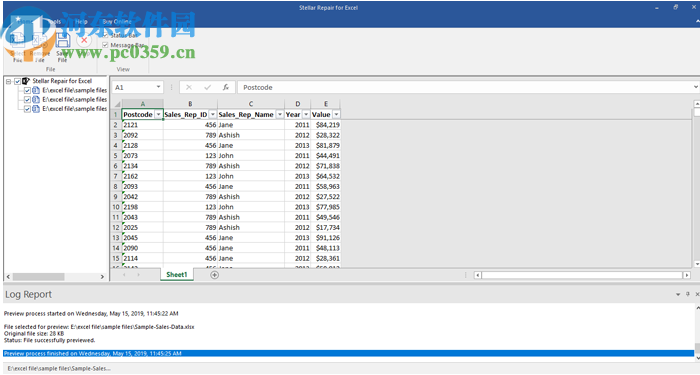The width and height of the screenshot is (700, 375).
Task: Click highlighted 'Preview process finished' log line
Action: (349, 354)
